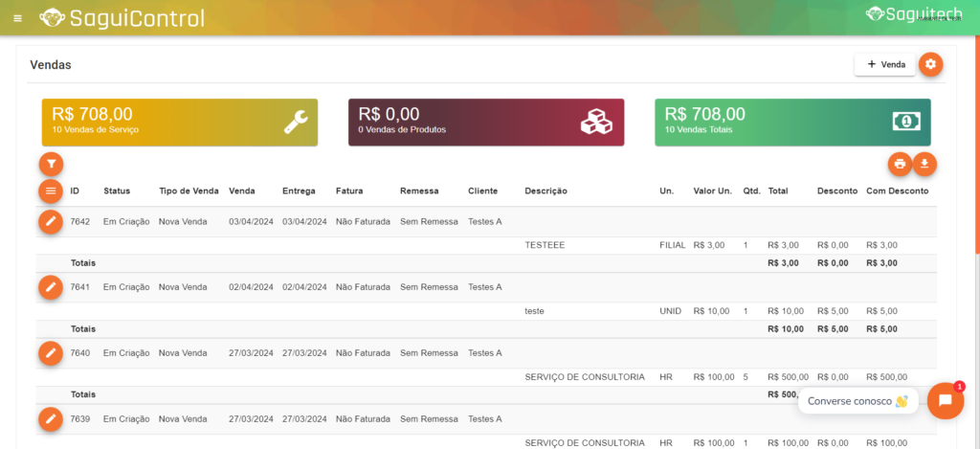This screenshot has width=980, height=449.
Task: Click the Cliente column header
Action: (482, 191)
